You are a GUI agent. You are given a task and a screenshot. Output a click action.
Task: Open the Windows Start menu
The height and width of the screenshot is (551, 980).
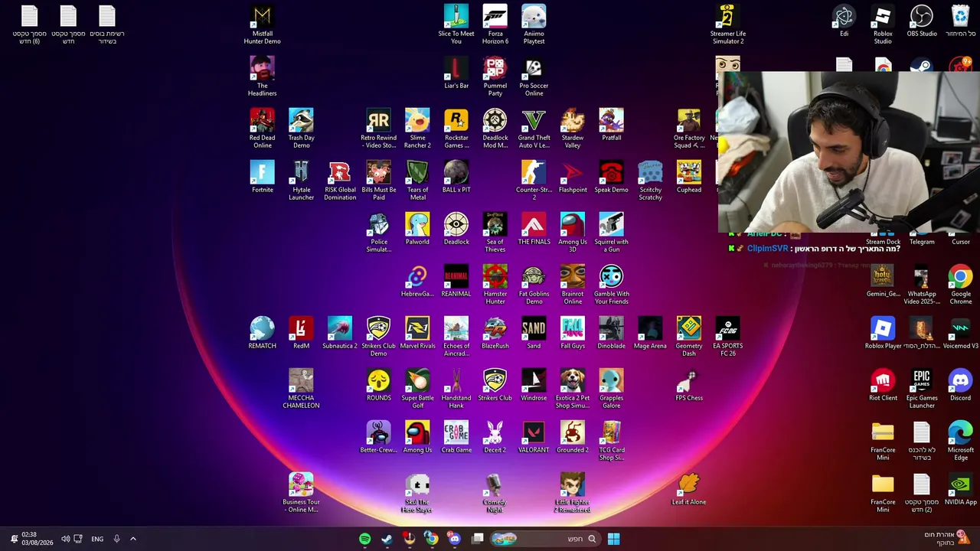click(x=613, y=539)
